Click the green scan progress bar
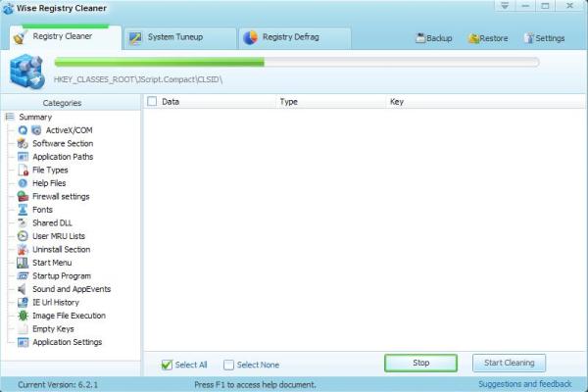 297,62
